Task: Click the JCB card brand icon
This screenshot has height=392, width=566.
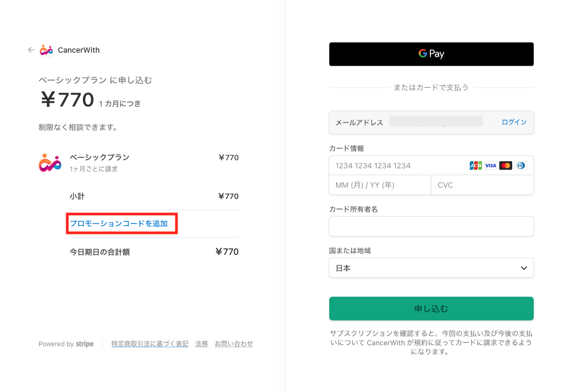Action: coord(476,166)
